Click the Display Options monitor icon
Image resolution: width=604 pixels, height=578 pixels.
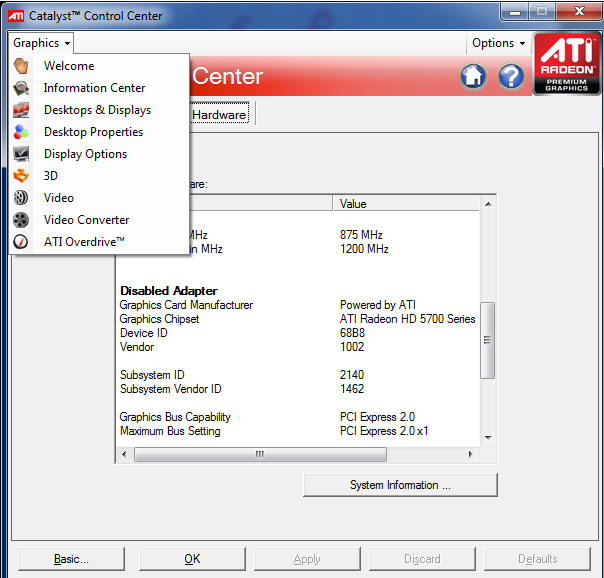(x=21, y=154)
